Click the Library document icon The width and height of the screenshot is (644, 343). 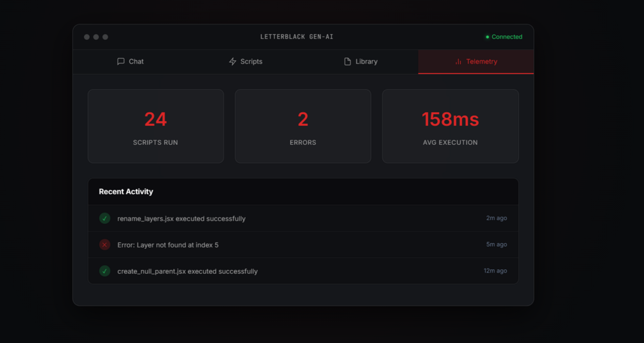pos(347,62)
